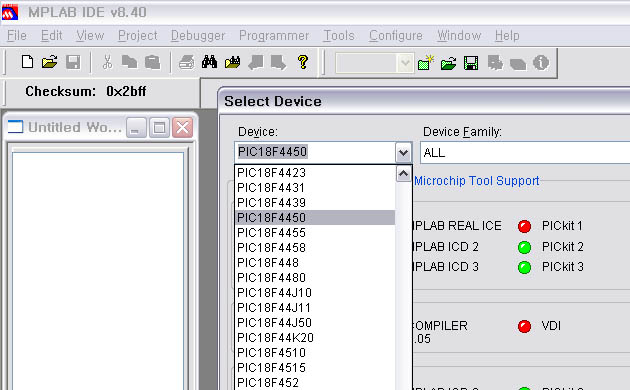Select PIC18F44J10 from the list
Viewport: 630px width, 390px height.
click(x=315, y=292)
